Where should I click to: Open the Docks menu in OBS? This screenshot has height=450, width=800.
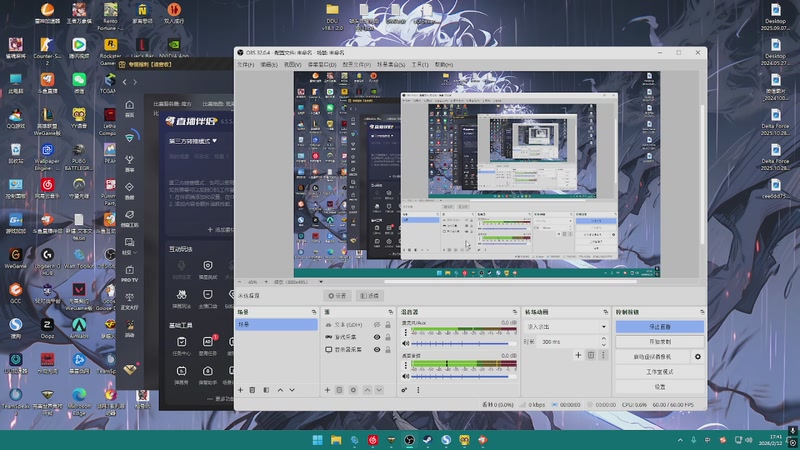pos(322,65)
